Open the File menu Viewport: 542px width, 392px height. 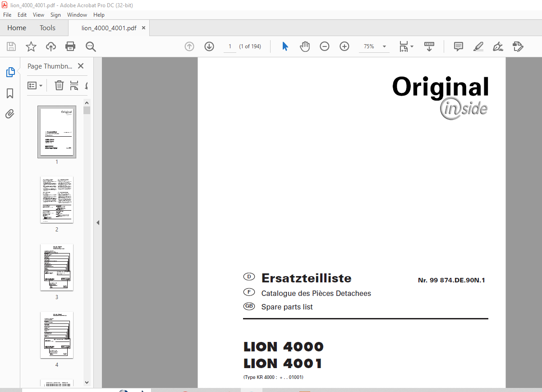(7, 15)
